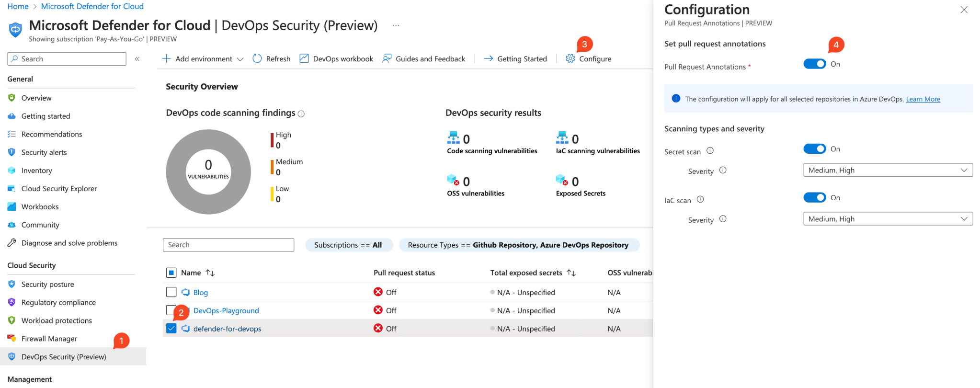Click the Refresh icon in the toolbar
980x388 pixels.
[x=257, y=58]
